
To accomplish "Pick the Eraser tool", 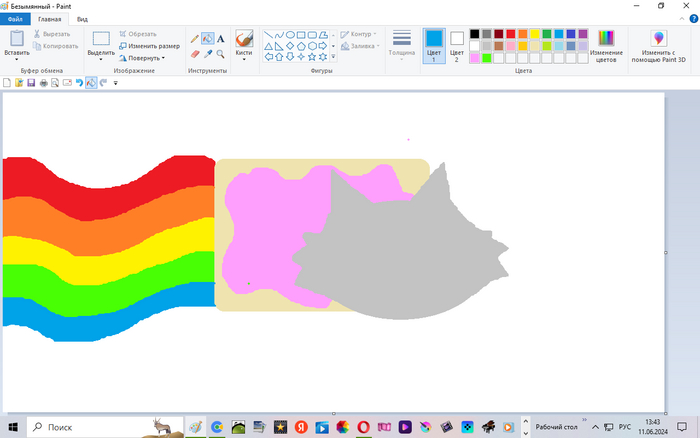I will (195, 54).
